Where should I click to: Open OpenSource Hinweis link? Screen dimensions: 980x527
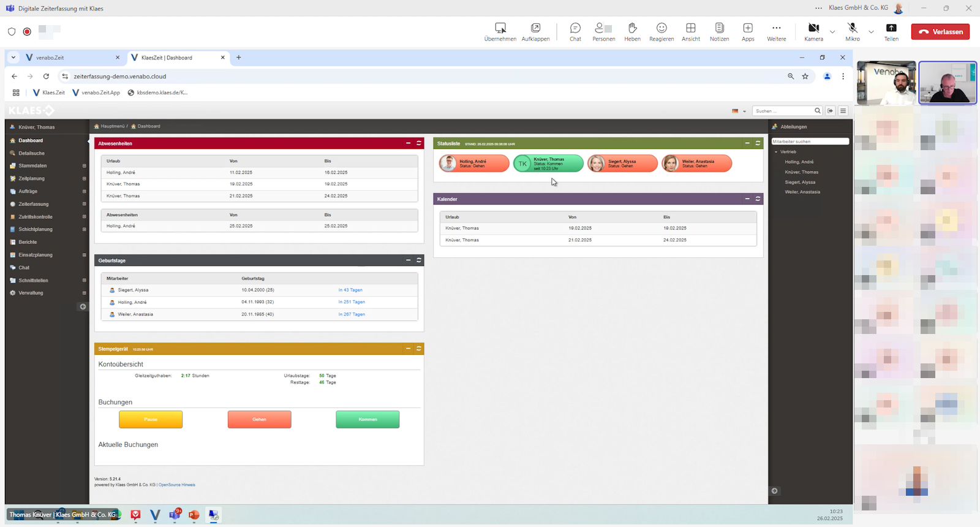(x=177, y=485)
